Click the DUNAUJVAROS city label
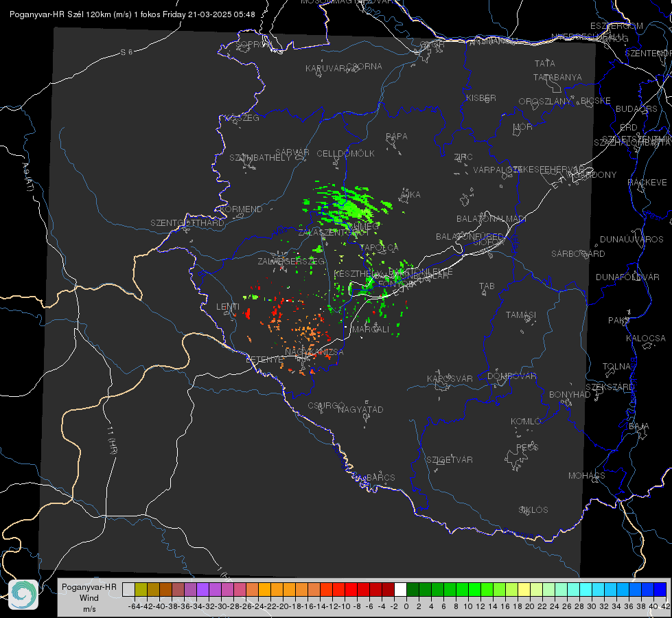Viewport: 672px width, 618px height. pos(632,240)
